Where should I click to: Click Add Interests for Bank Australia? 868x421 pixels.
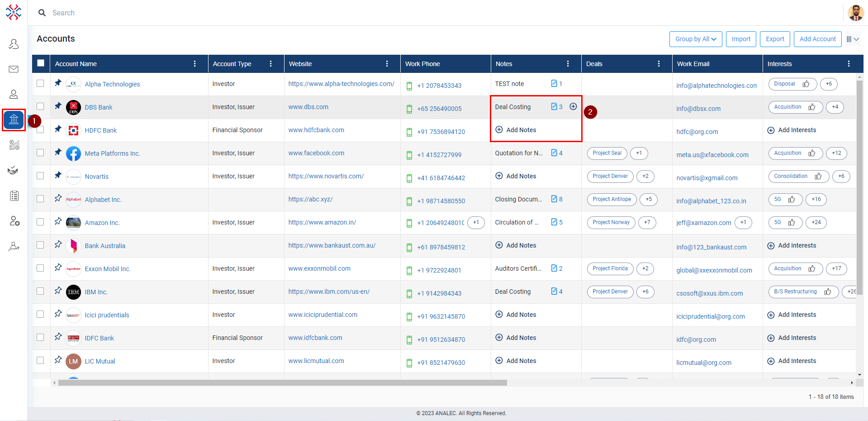[x=792, y=245]
